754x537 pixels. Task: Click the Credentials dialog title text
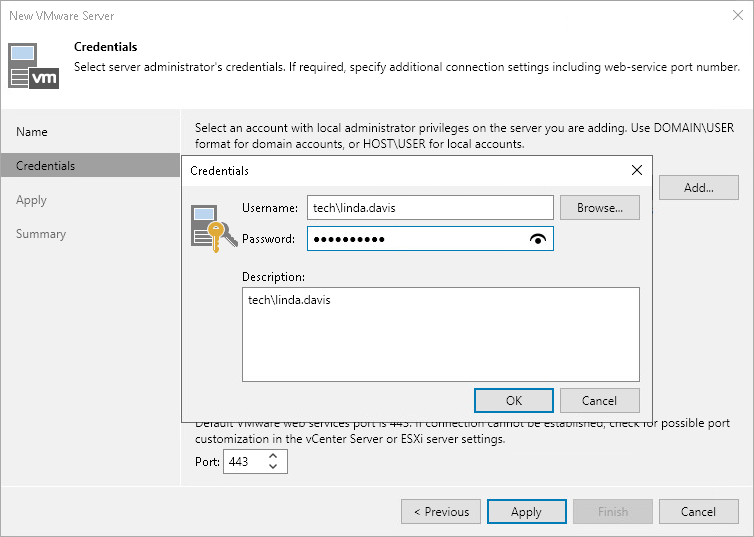(x=219, y=171)
